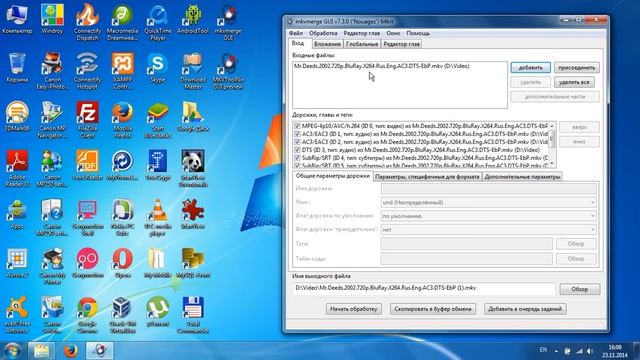This screenshot has width=640, height=360.
Task: Click the track list scrollbar down arrow
Action: [x=552, y=164]
